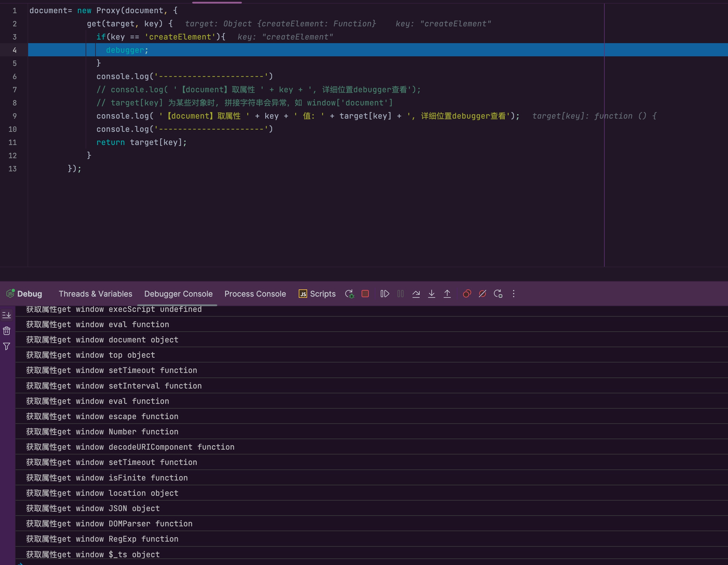Select console row 'window decodeURIComponent function'
The height and width of the screenshot is (565, 728).
[x=371, y=447]
